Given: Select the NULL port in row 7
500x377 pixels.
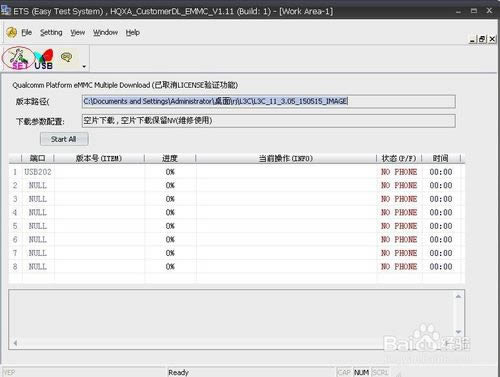Looking at the screenshot, I should click(38, 253).
